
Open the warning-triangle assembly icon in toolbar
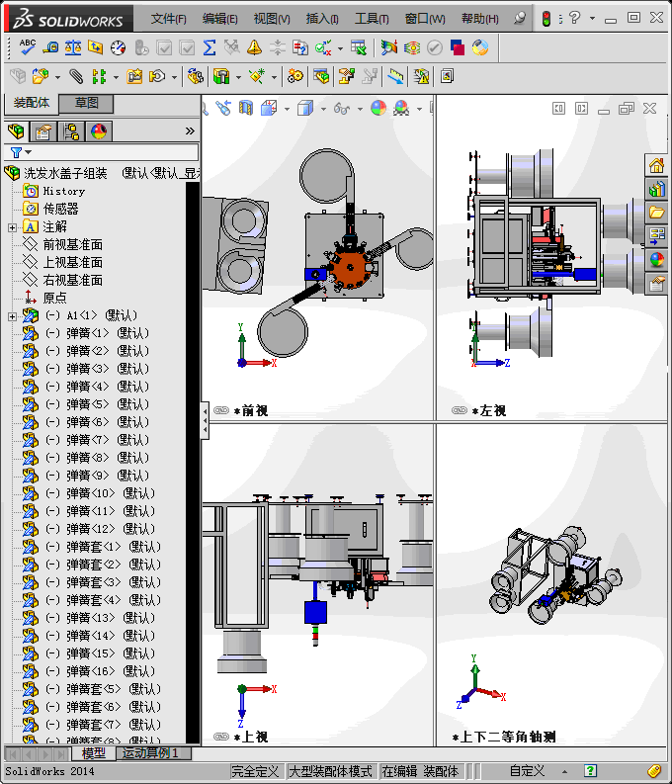[x=421, y=76]
